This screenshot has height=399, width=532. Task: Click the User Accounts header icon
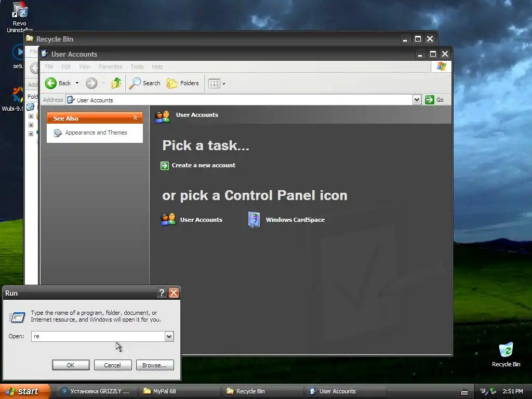163,116
